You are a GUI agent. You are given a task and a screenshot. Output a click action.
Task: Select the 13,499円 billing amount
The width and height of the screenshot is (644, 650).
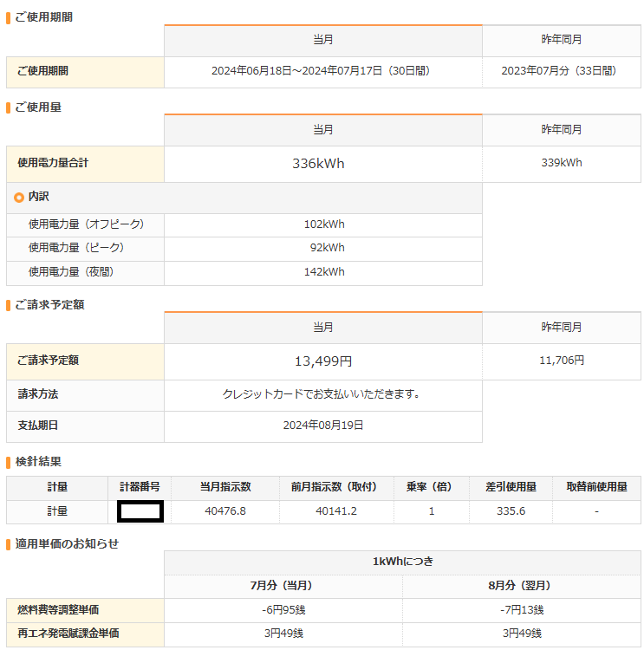tap(323, 361)
